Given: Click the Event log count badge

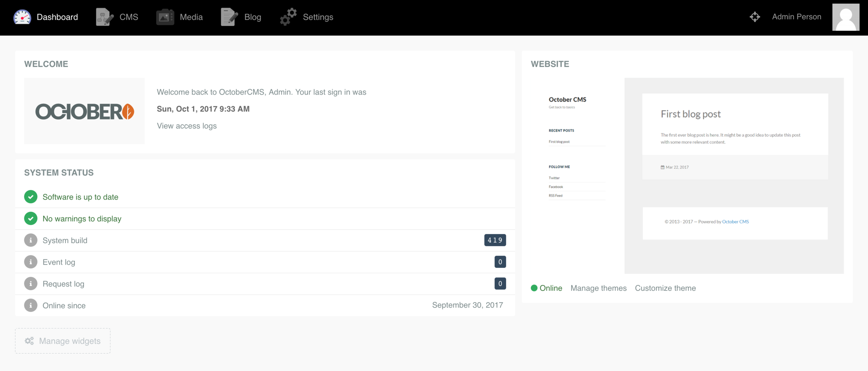Looking at the screenshot, I should point(500,262).
